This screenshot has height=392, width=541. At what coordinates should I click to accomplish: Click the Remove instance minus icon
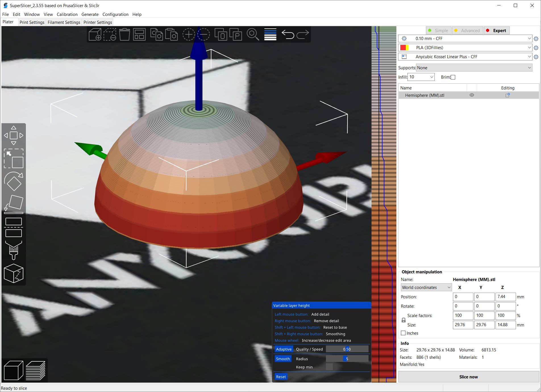203,35
